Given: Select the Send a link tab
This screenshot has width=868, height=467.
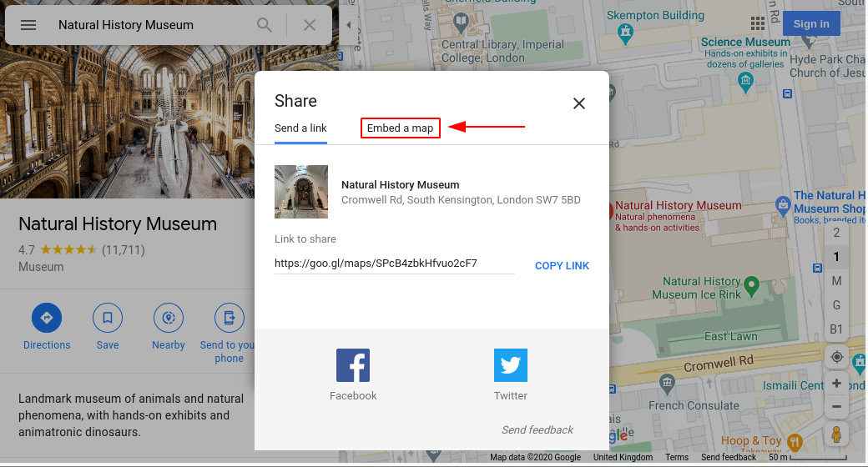Looking at the screenshot, I should (x=300, y=128).
